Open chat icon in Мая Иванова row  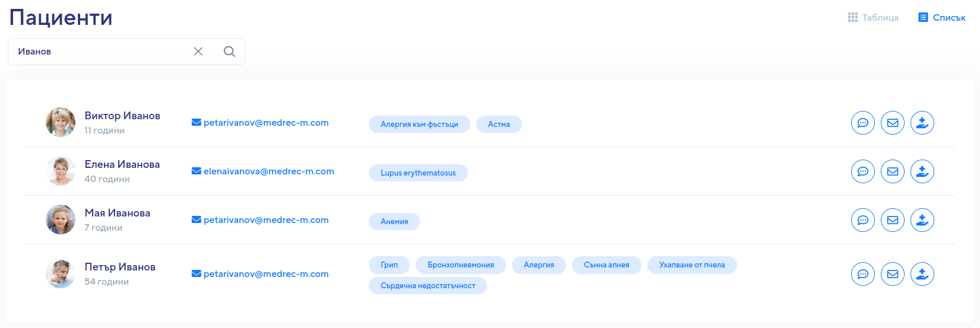coord(863,220)
